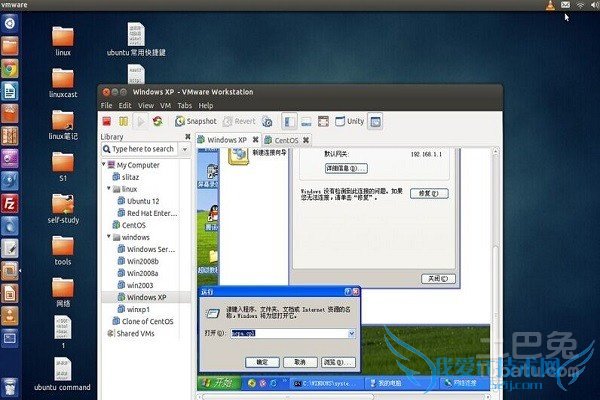Click the 浏览 button in Run dialog
This screenshot has width=600, height=400.
click(x=338, y=362)
